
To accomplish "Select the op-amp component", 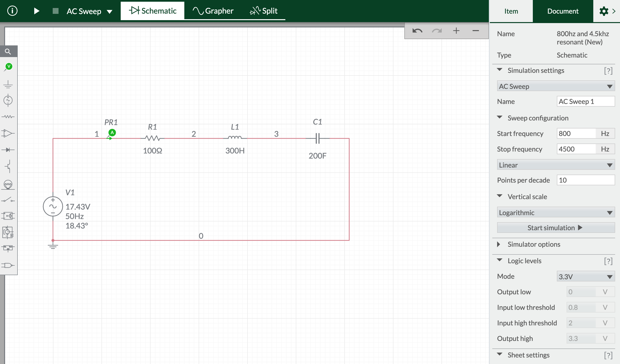I will point(8,133).
